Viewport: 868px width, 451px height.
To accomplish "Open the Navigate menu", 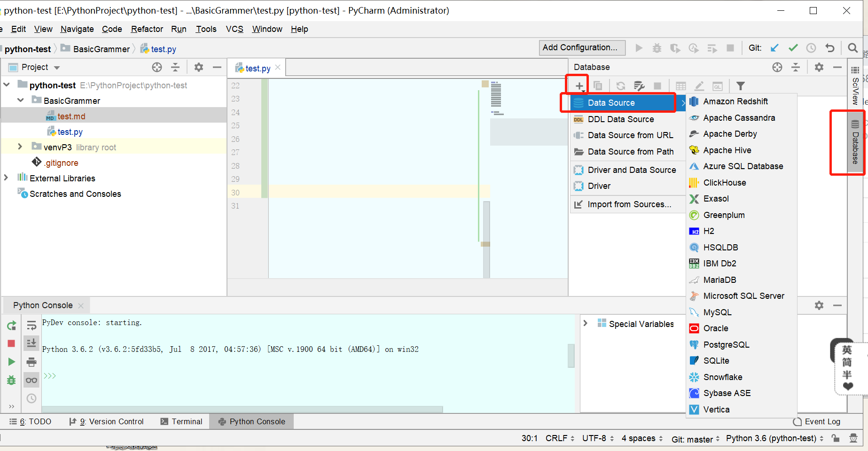I will pos(77,29).
